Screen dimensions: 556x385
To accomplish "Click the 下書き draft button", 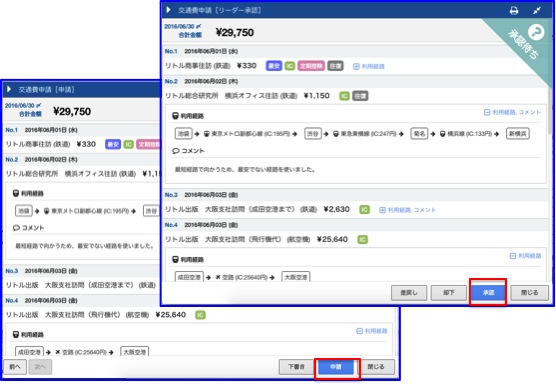I will pyautogui.click(x=296, y=367).
